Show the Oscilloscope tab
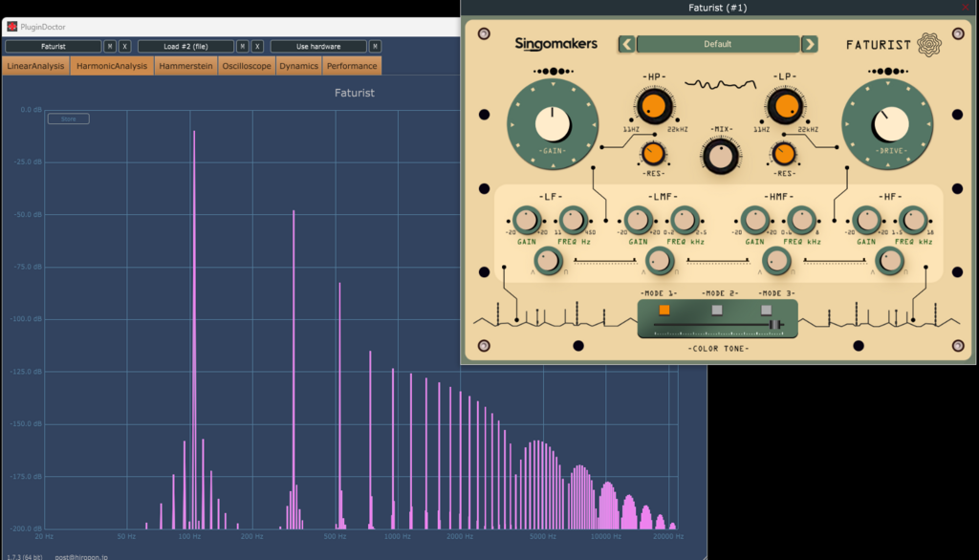The height and width of the screenshot is (560, 979). tap(247, 66)
